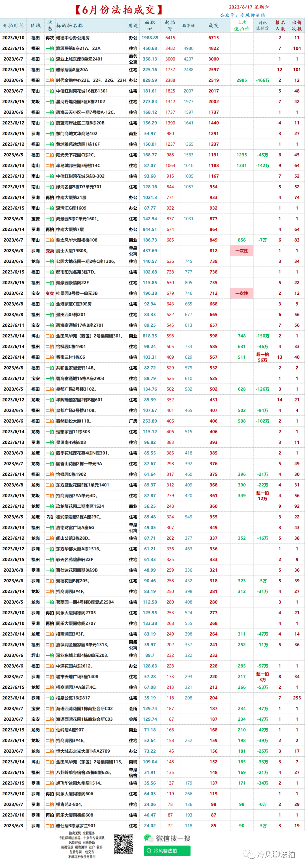The image size is (305, 868).
Task: Select 祥青苑2-804 entry
Action: coord(69,804)
